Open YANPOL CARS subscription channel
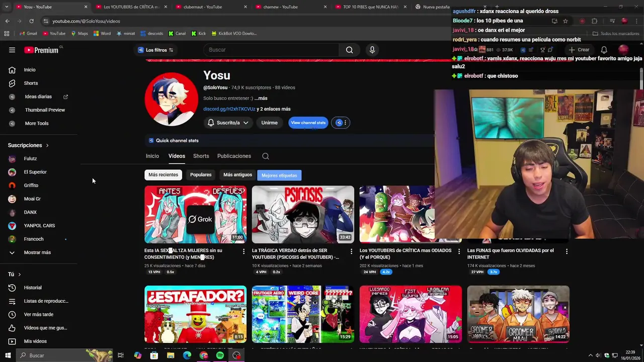Screen dimensions: 644x362 38,225
